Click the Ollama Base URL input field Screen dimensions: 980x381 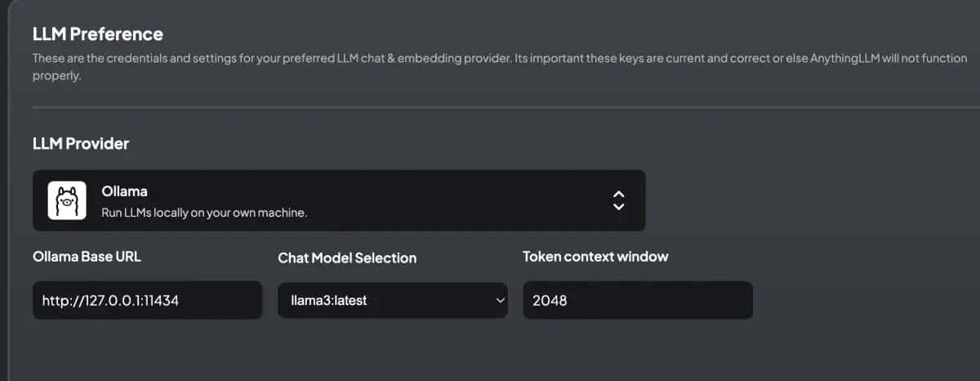click(147, 301)
